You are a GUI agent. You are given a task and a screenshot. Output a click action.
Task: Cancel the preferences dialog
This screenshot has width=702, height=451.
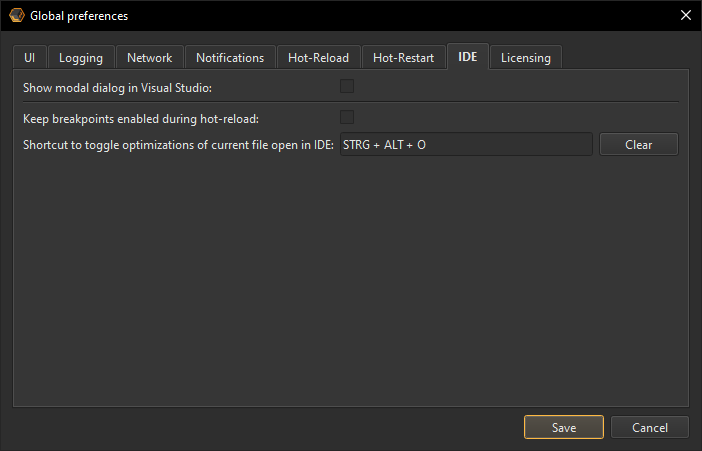(x=650, y=427)
